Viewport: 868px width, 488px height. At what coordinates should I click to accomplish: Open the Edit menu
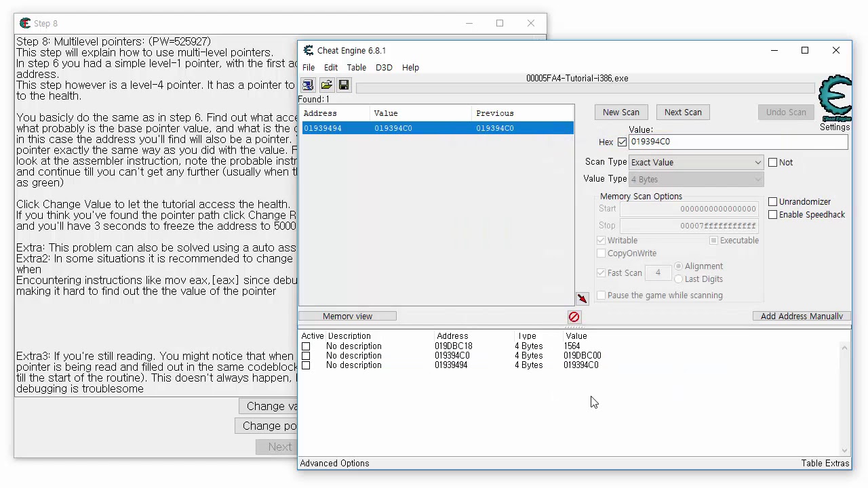point(331,67)
